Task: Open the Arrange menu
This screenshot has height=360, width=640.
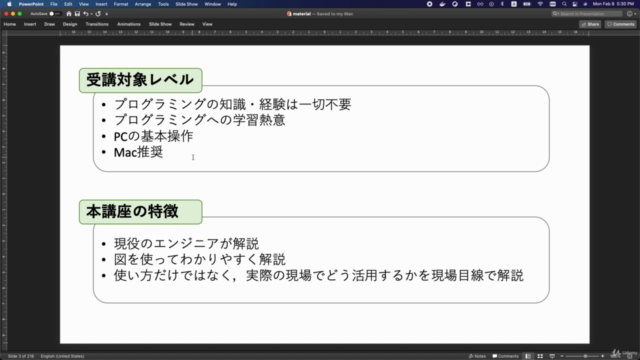Action: (143, 4)
